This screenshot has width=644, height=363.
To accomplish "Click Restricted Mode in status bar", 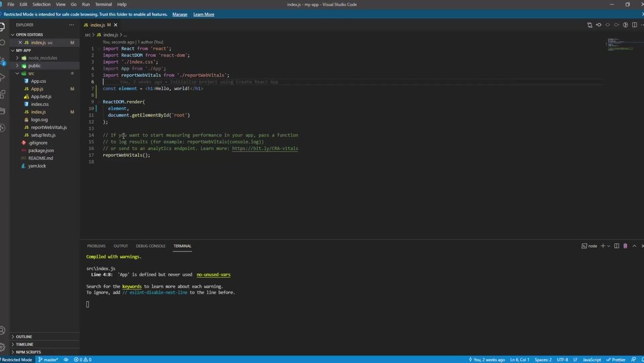I will (x=17, y=359).
